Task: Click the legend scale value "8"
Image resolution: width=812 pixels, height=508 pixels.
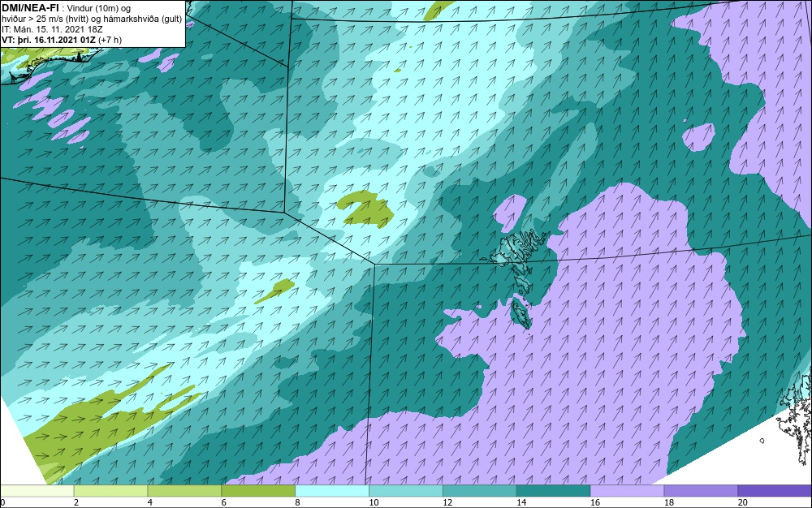Action: (297, 502)
